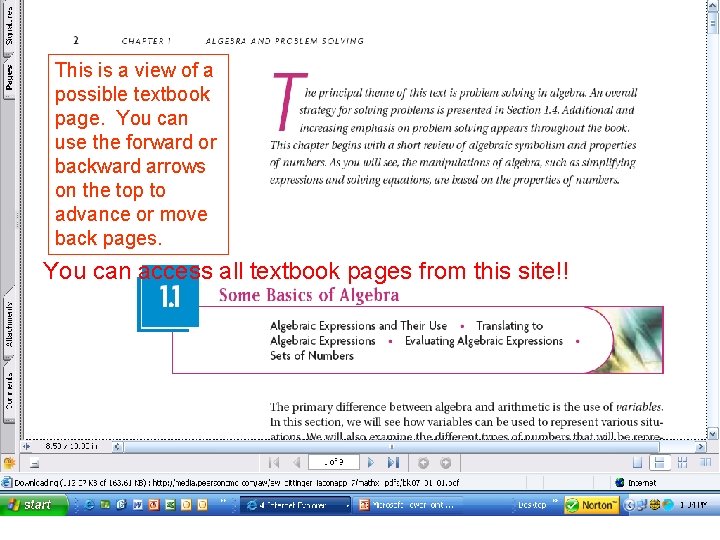This screenshot has width=720, height=540.
Task: Click the Adobe Reader sun icon bottom-left
Action: click(9, 463)
